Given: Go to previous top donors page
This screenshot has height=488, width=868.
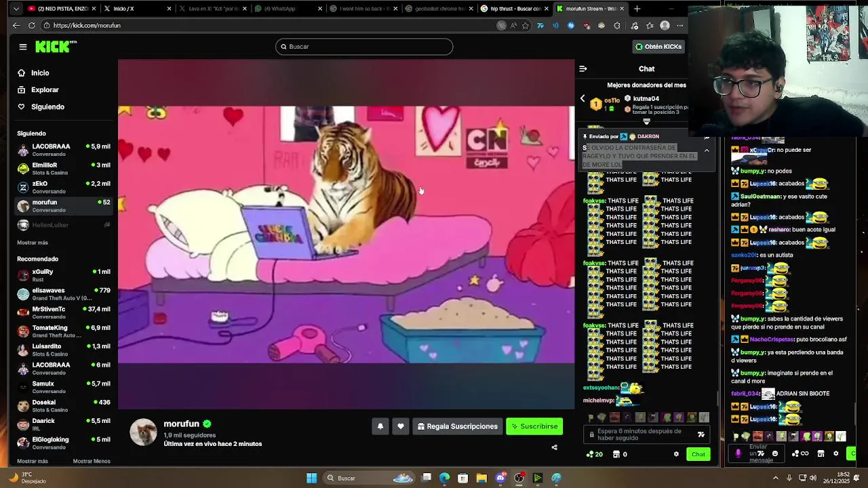Looking at the screenshot, I should tap(583, 99).
